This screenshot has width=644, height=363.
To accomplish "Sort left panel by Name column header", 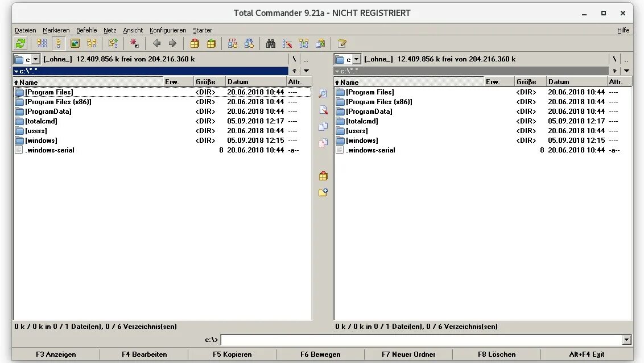I will [x=89, y=82].
